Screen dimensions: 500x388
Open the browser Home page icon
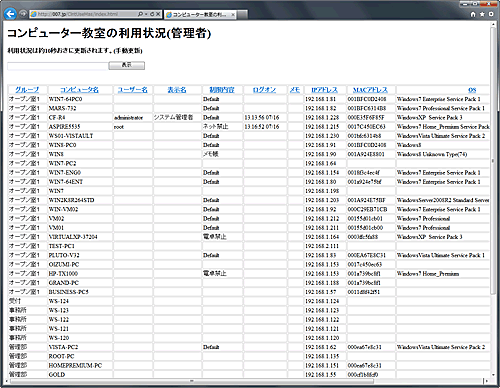coord(473,14)
